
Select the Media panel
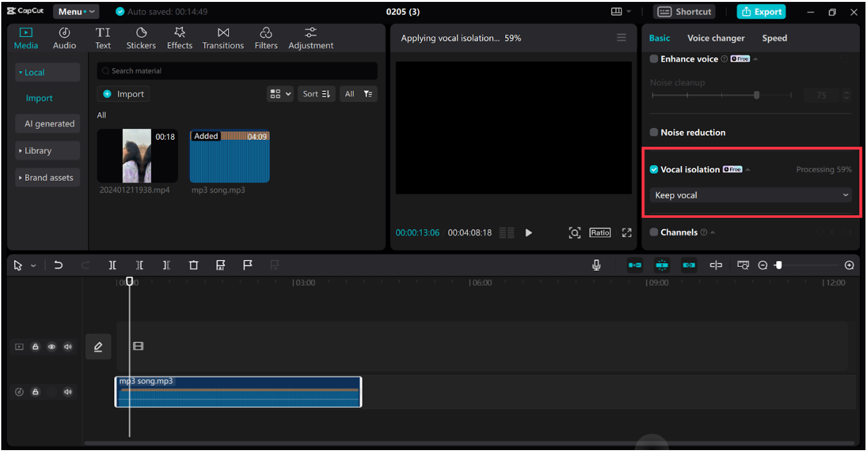click(26, 38)
